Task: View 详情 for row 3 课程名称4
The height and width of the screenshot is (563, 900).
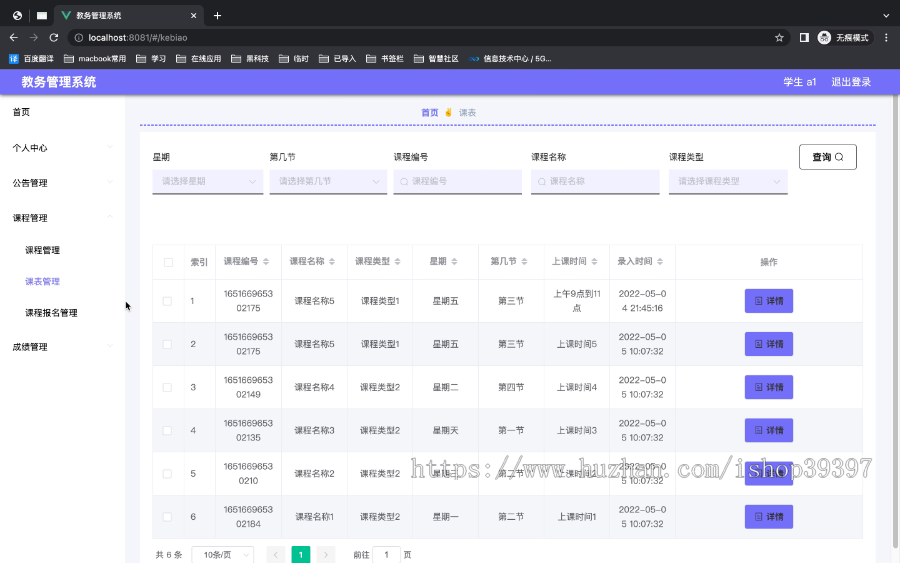Action: coord(769,387)
